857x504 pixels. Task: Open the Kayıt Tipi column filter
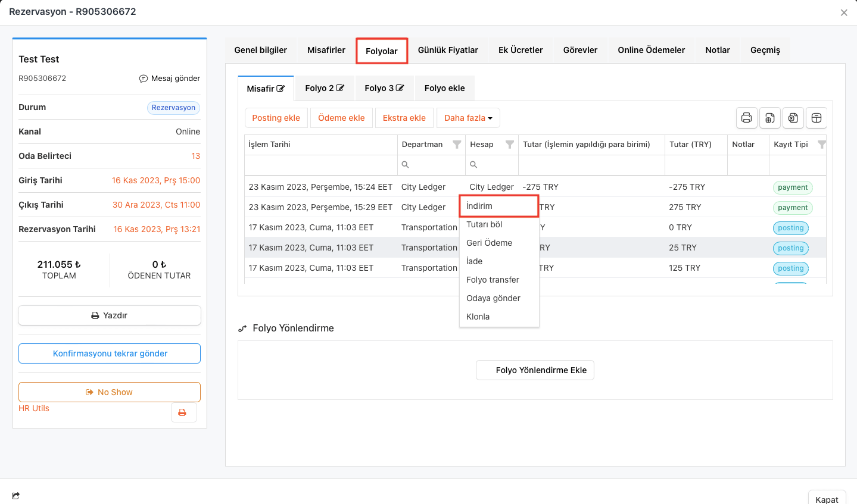822,145
